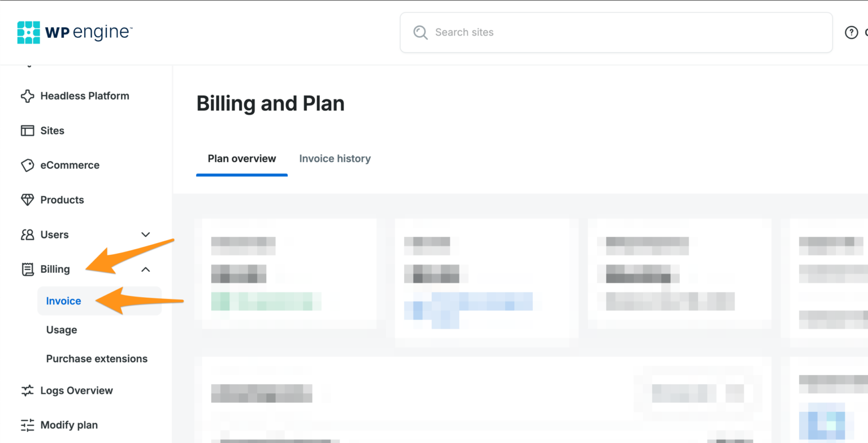The height and width of the screenshot is (443, 868).
Task: Select the Users icon in the sidebar
Action: point(27,234)
